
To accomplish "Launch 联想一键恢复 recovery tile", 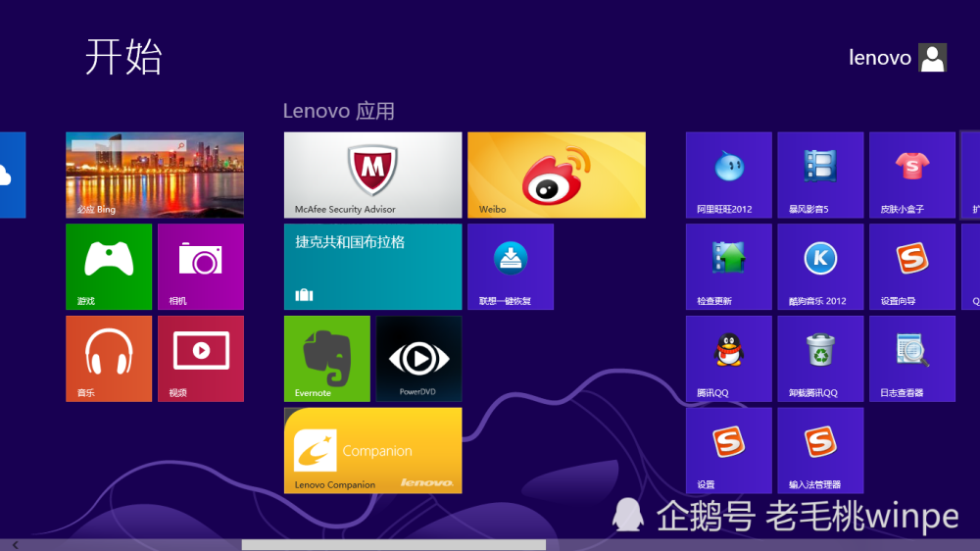I will (x=511, y=267).
